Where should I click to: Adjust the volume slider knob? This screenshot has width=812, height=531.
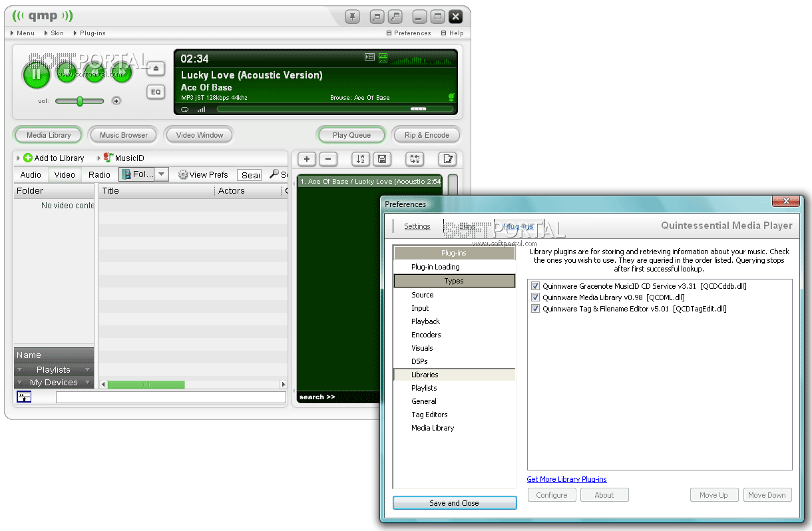[x=80, y=101]
